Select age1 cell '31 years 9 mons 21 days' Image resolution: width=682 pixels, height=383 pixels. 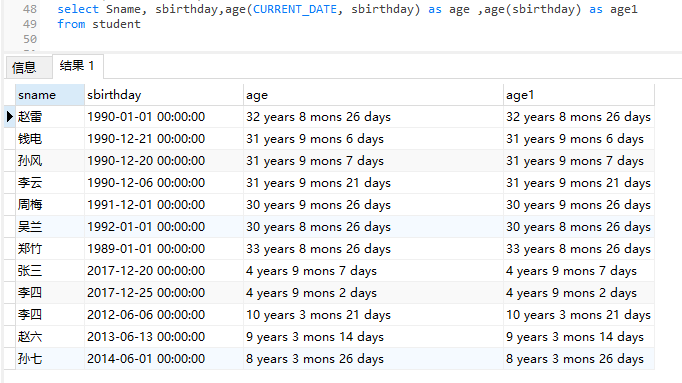click(578, 183)
